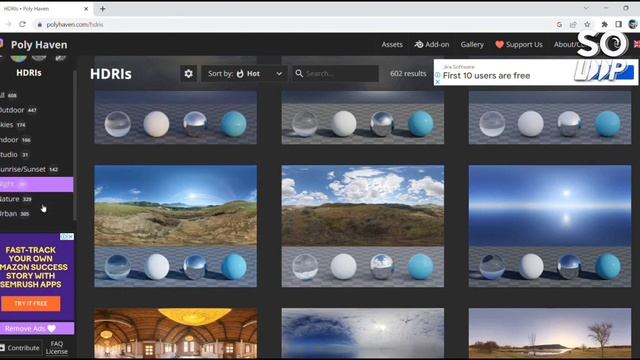Click the 'First 10 users are free' ad
This screenshot has width=640, height=360.
486,76
